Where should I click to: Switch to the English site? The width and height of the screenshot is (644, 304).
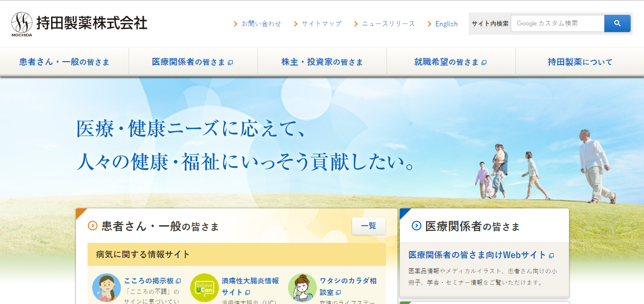[x=446, y=24]
